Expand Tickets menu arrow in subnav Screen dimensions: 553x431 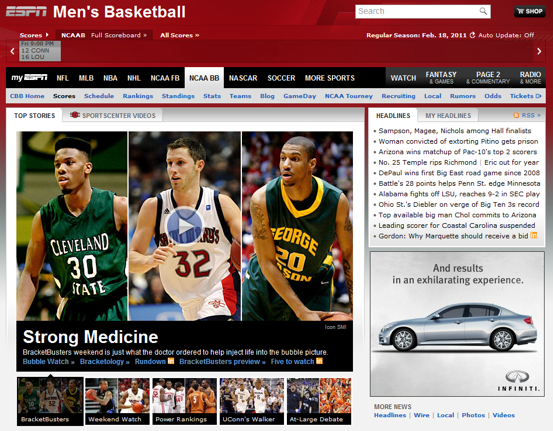click(x=538, y=96)
